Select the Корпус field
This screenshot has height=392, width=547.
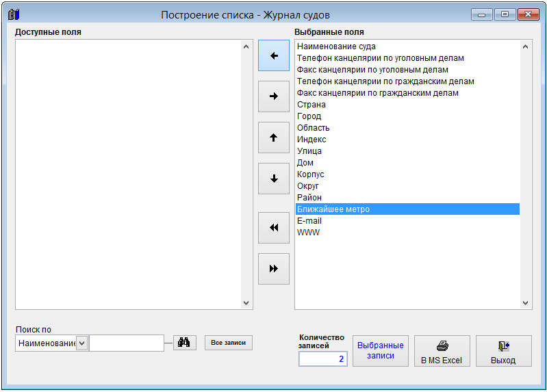[407, 174]
